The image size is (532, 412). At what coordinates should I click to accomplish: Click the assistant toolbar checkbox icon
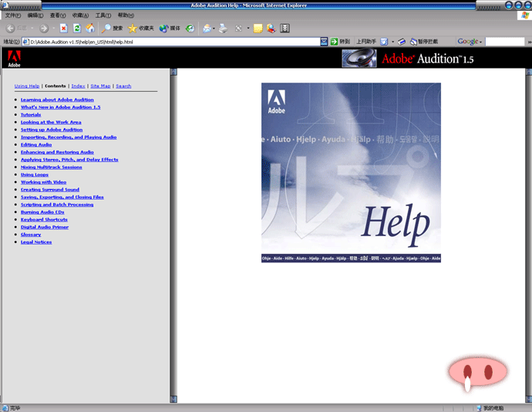[384, 42]
